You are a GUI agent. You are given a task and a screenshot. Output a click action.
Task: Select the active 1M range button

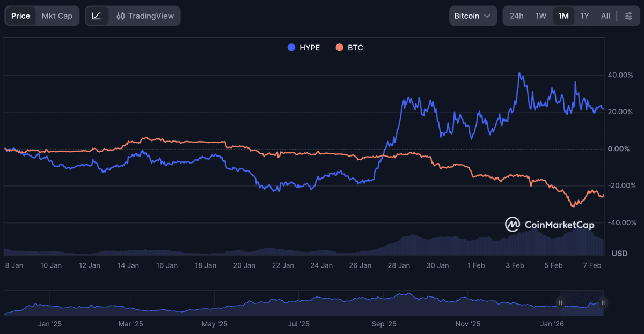coord(563,16)
